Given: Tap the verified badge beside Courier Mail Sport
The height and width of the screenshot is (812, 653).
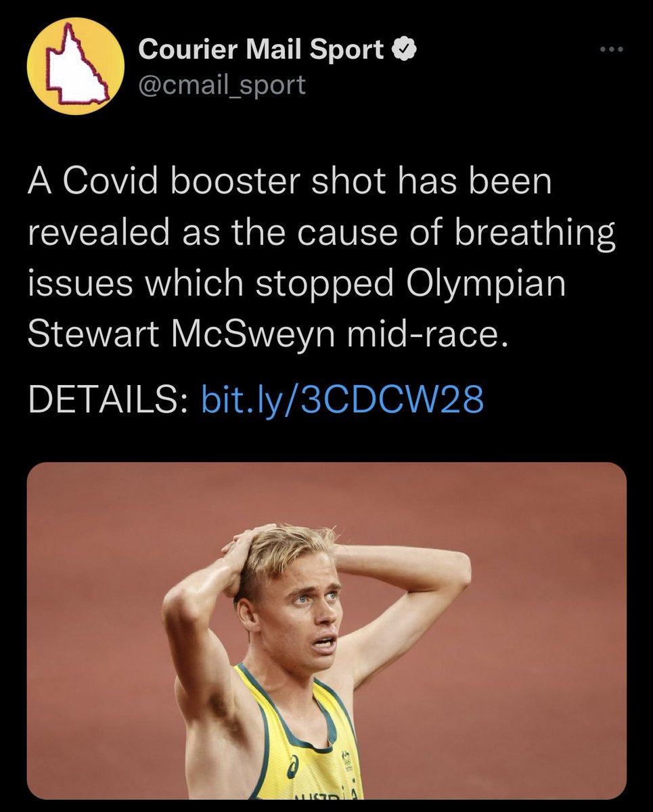Looking at the screenshot, I should [405, 49].
